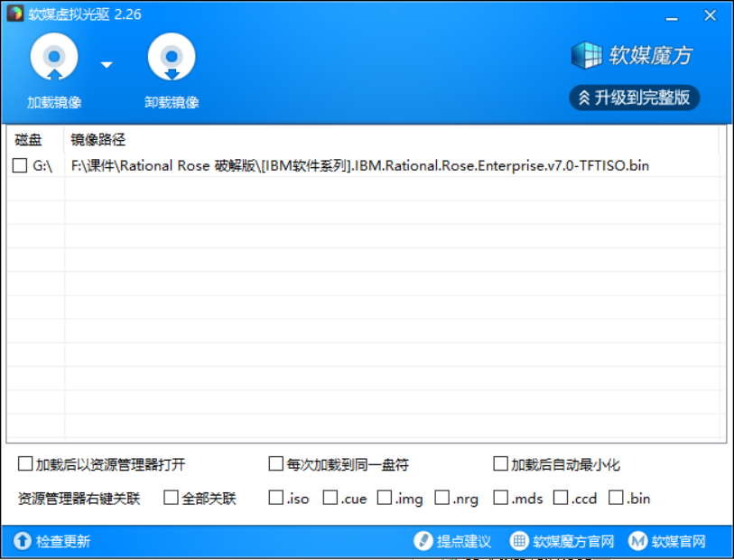This screenshot has width=734, height=560.
Task: Toggle 加载后自动最小化 checkbox
Action: coord(500,463)
